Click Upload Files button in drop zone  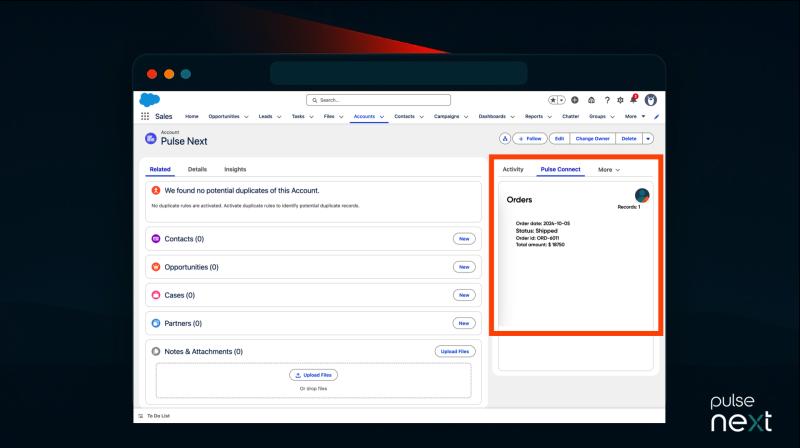[313, 375]
